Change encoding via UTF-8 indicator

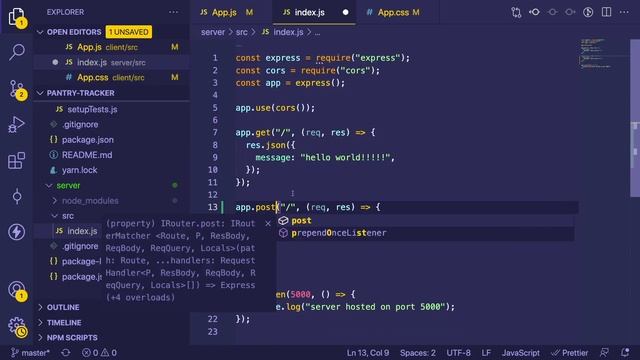[x=458, y=353]
